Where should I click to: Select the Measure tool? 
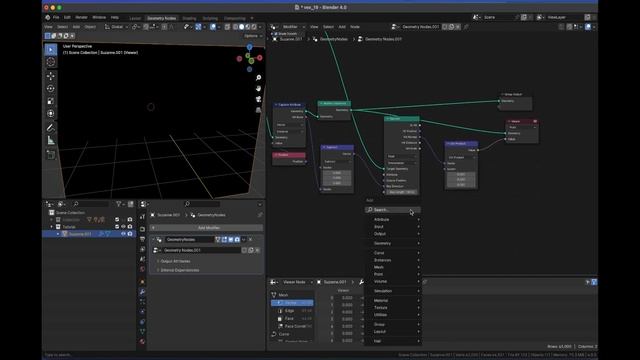click(x=51, y=140)
